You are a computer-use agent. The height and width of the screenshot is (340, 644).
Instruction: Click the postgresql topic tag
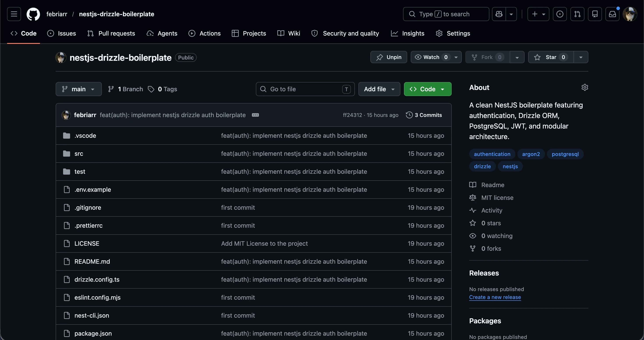565,154
